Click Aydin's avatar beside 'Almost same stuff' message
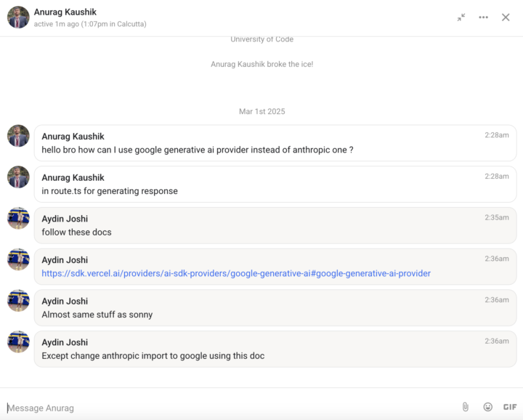The height and width of the screenshot is (420, 523). 18,301
